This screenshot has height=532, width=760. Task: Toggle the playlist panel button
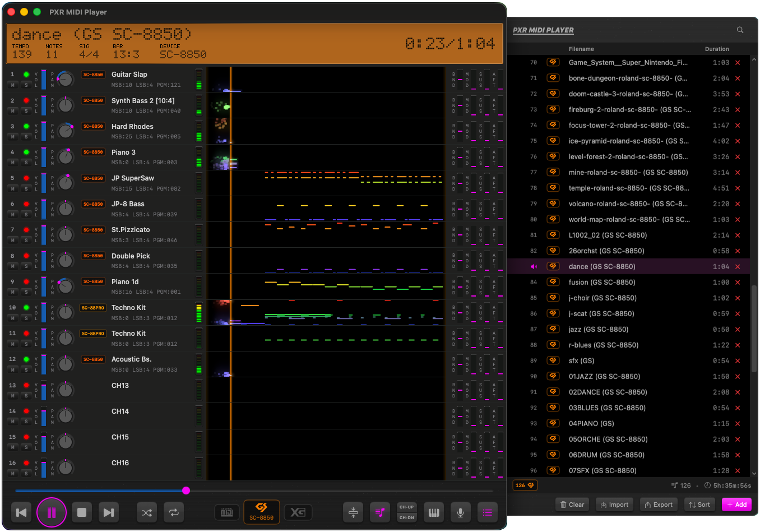coord(487,512)
